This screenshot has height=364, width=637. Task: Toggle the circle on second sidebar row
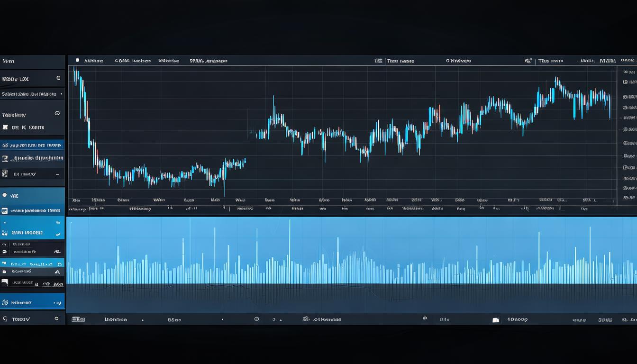coord(58,78)
